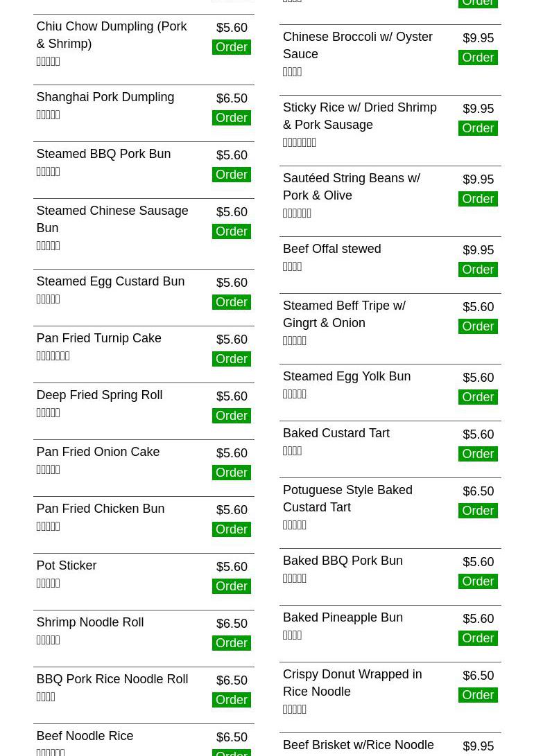Order the Pan Fried Onion Cake
534x756 pixels.
231,473
